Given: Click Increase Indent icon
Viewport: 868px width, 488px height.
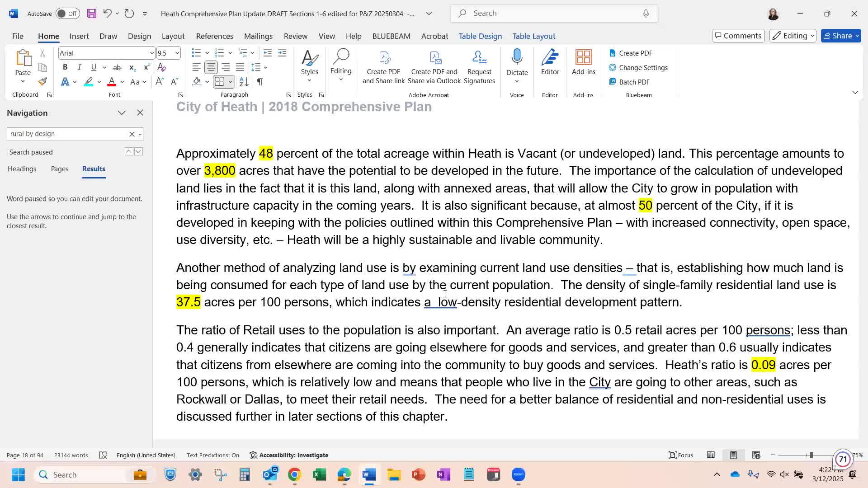Looking at the screenshot, I should pyautogui.click(x=282, y=53).
